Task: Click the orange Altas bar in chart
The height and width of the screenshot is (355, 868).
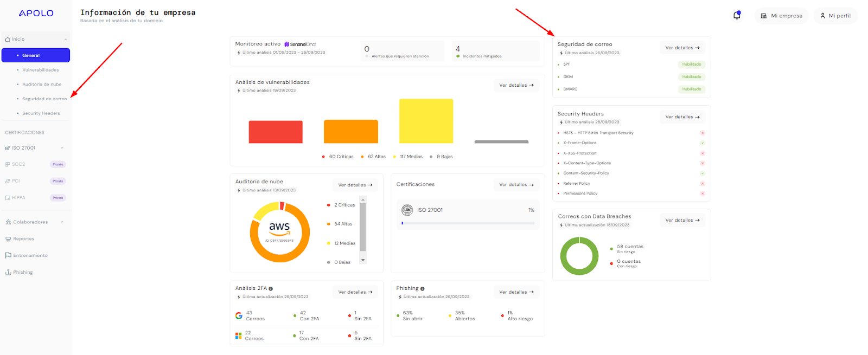Action: [x=351, y=132]
